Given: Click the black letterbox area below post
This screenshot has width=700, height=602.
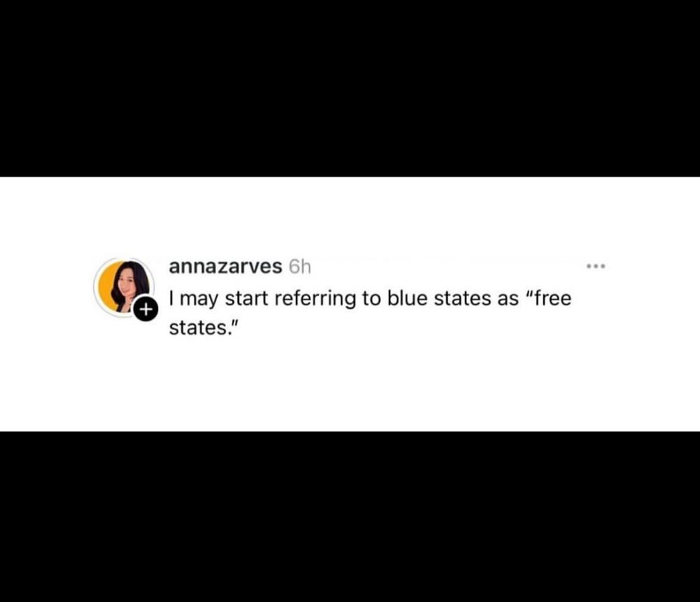Looking at the screenshot, I should point(350,517).
